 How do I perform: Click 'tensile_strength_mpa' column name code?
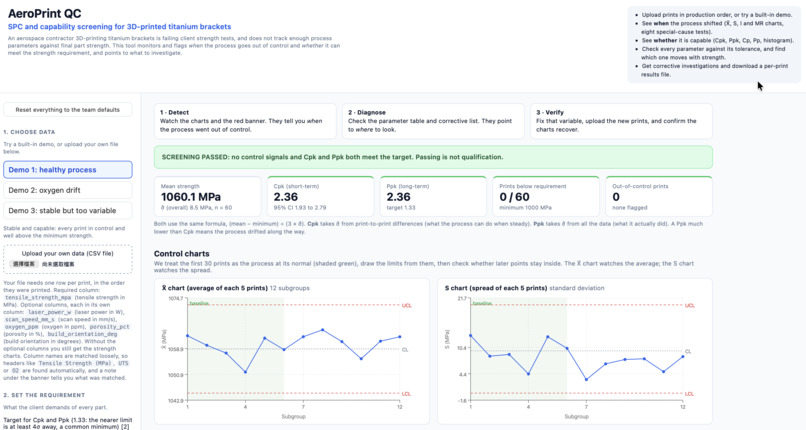coord(38,297)
